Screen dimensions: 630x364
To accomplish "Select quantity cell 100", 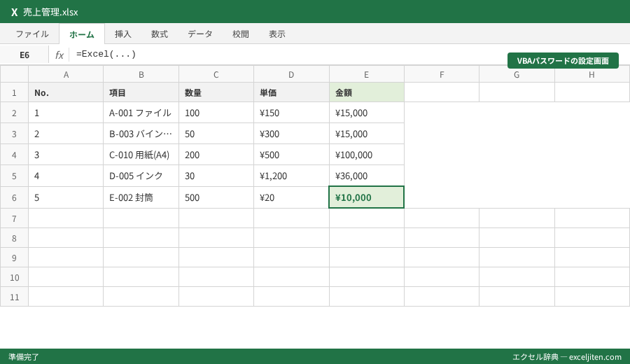I will pyautogui.click(x=216, y=113).
